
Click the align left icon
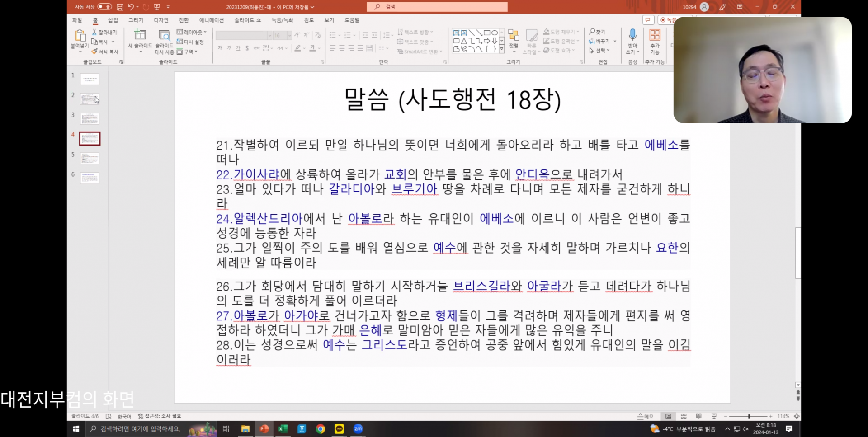333,48
